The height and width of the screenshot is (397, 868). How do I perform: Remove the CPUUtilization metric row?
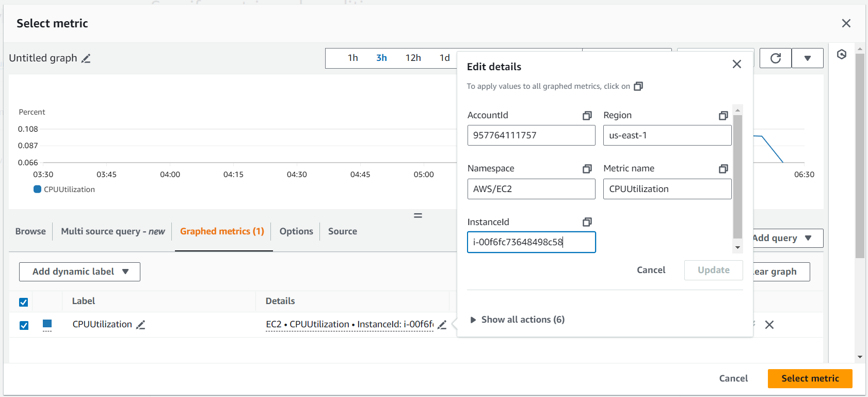pyautogui.click(x=769, y=325)
